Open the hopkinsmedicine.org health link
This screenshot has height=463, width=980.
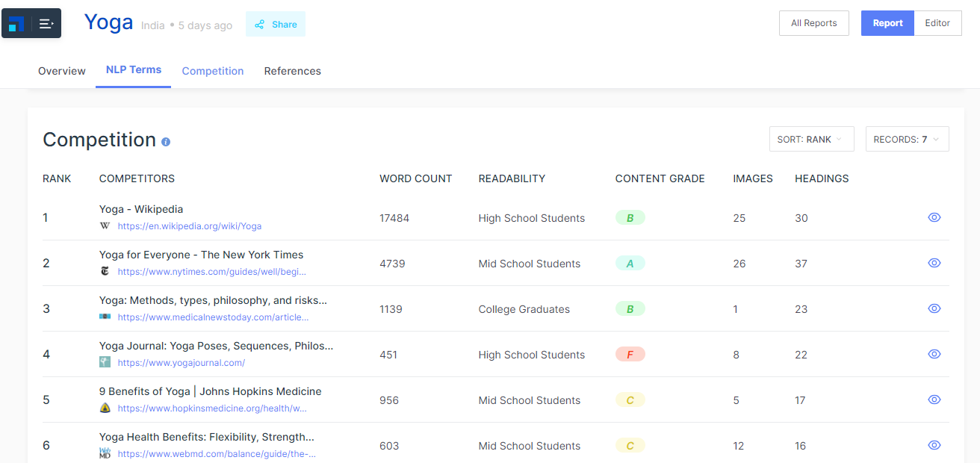pos(212,408)
